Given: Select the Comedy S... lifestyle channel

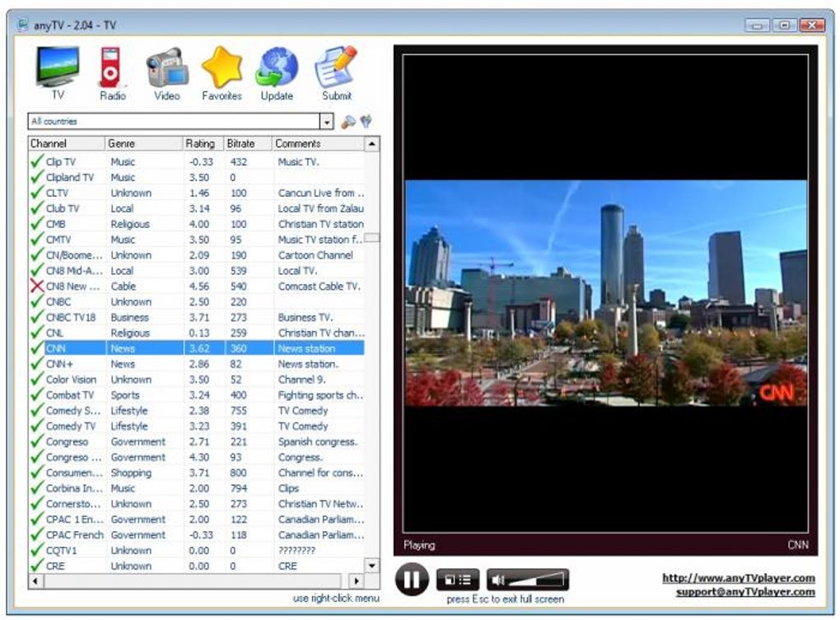Looking at the screenshot, I should pos(197,410).
